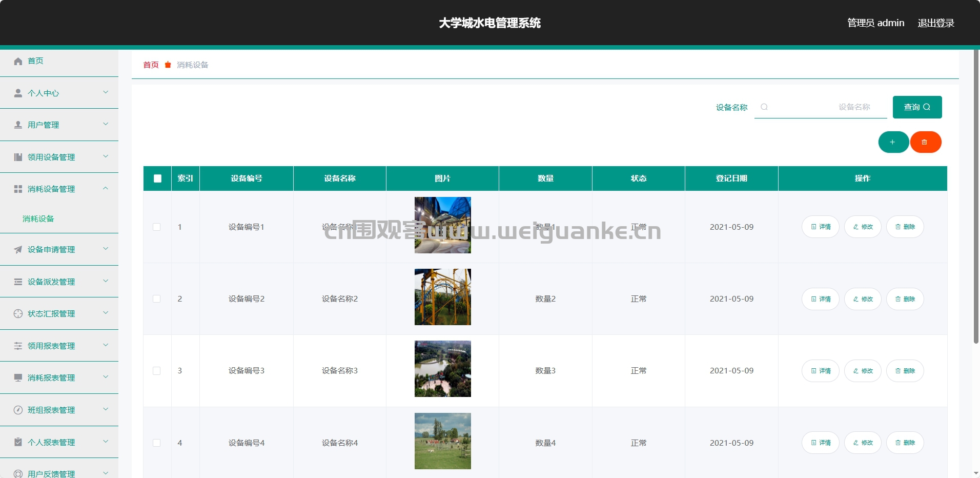Click the 用户管理 user icon
980x478 pixels.
click(18, 125)
